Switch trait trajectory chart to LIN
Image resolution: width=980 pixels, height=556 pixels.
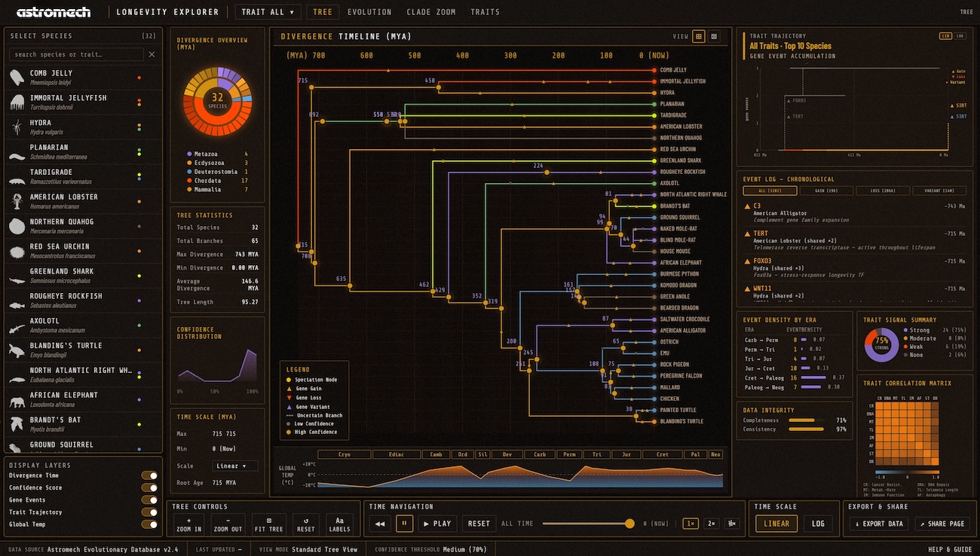pos(945,36)
